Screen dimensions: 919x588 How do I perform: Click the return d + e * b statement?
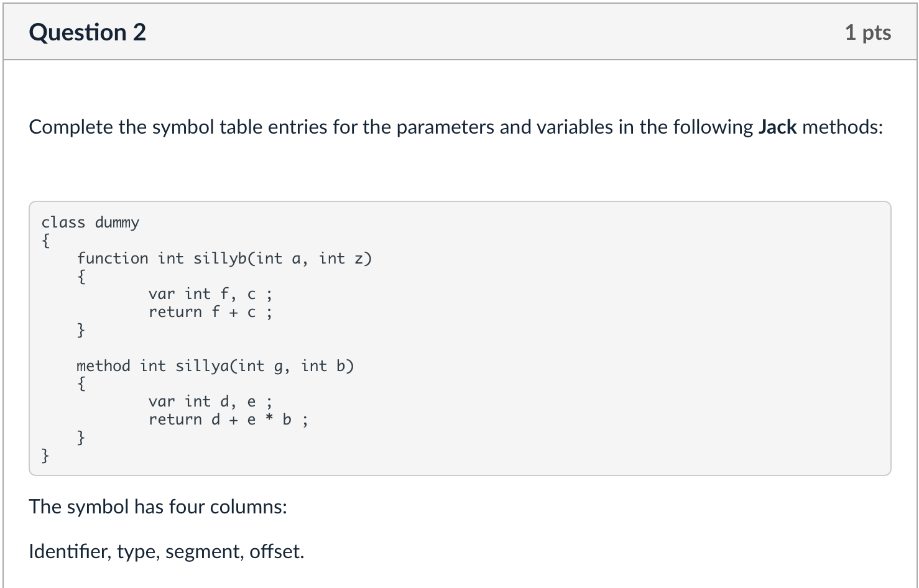pyautogui.click(x=228, y=419)
